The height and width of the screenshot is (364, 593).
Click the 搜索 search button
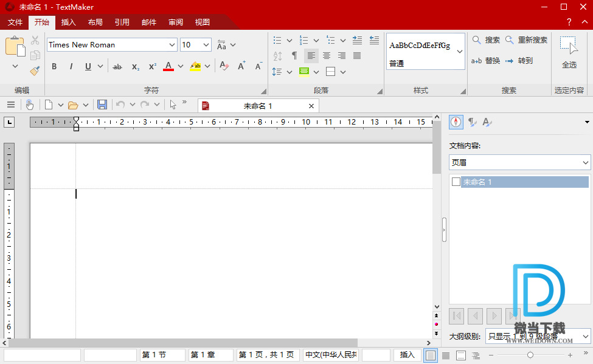(x=487, y=39)
